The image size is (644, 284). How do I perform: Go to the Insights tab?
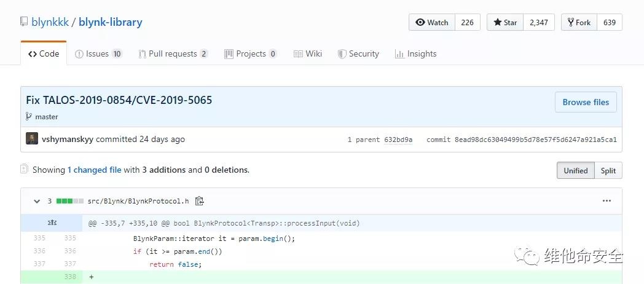click(415, 53)
